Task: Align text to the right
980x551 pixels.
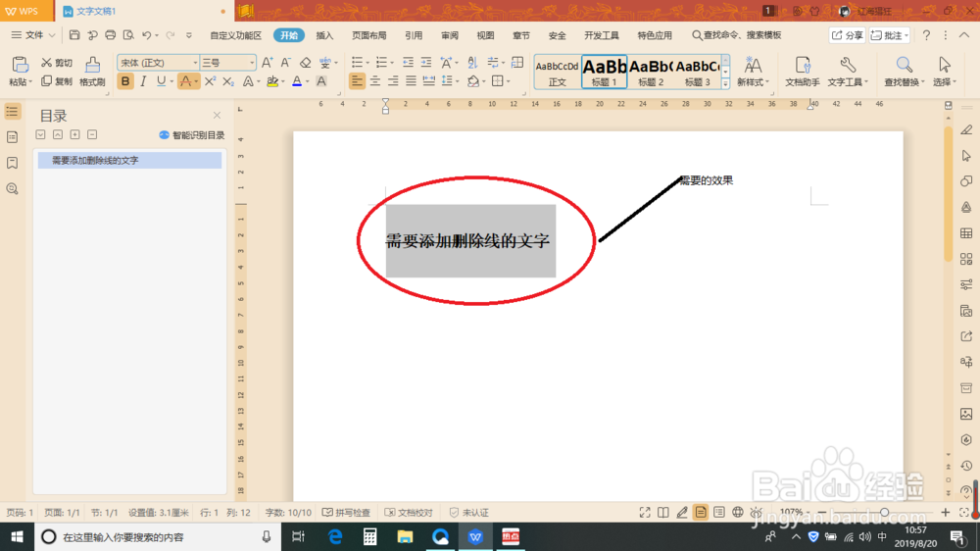Action: [393, 81]
